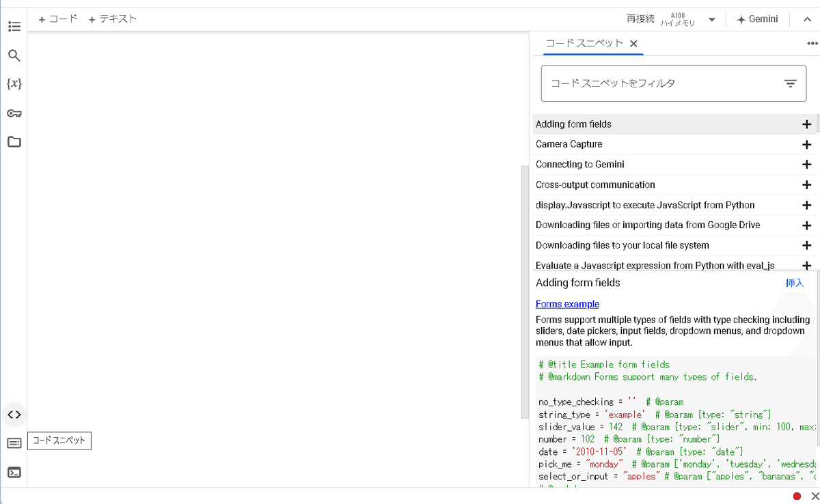Open the Gemini assistant

[x=757, y=18]
